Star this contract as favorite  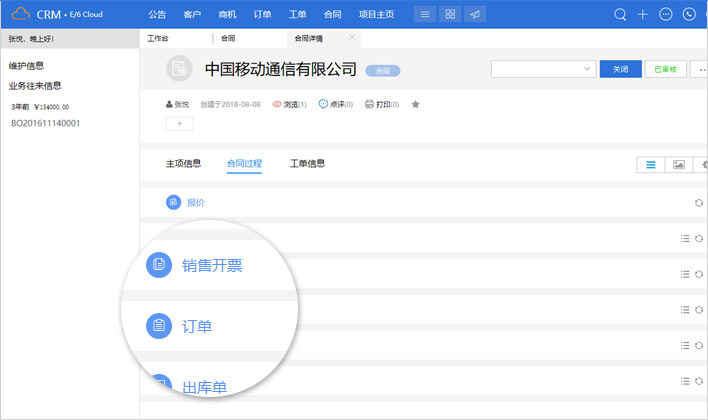coord(415,104)
